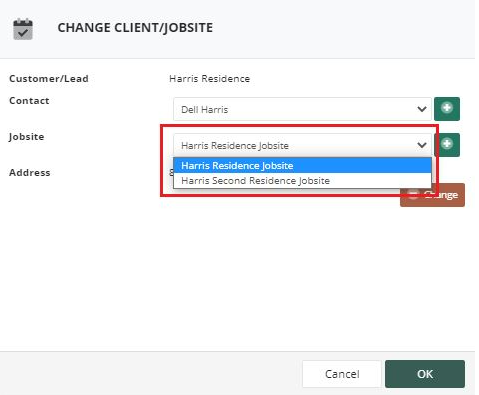Viewport: 479px width, 395px height.
Task: Confirm the dialog with OK
Action: point(425,374)
